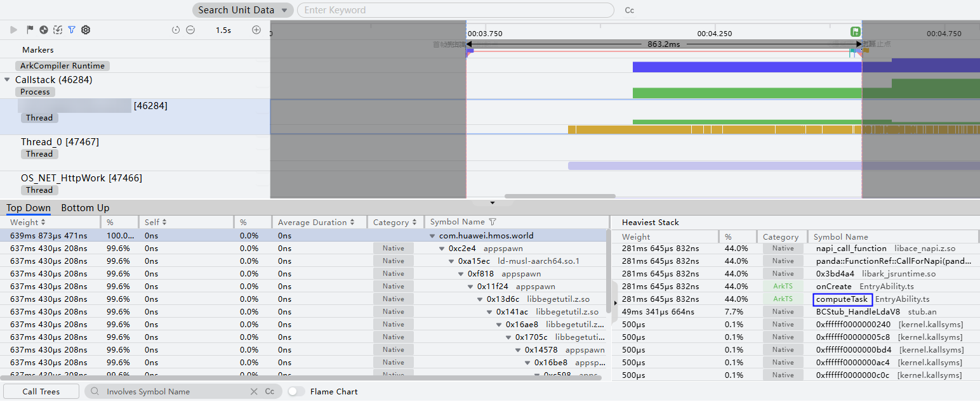Collapse the 0xc2e4 appspawn node
980x402 pixels.
tap(442, 248)
